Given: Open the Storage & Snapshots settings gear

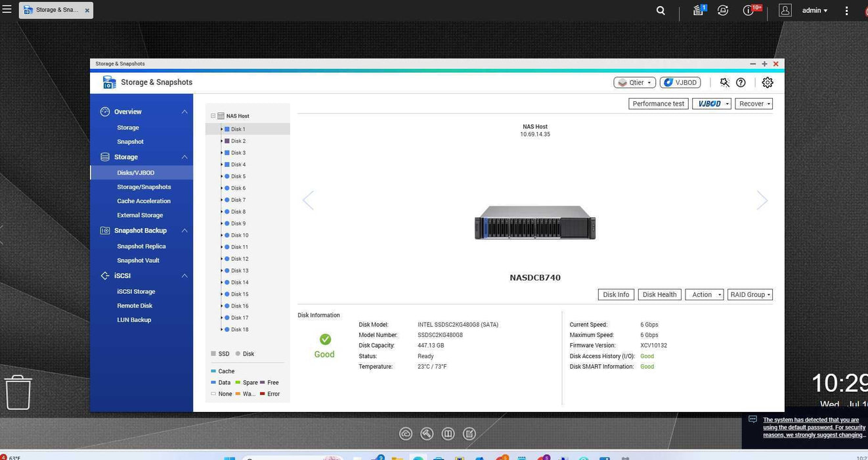Looking at the screenshot, I should coord(767,83).
